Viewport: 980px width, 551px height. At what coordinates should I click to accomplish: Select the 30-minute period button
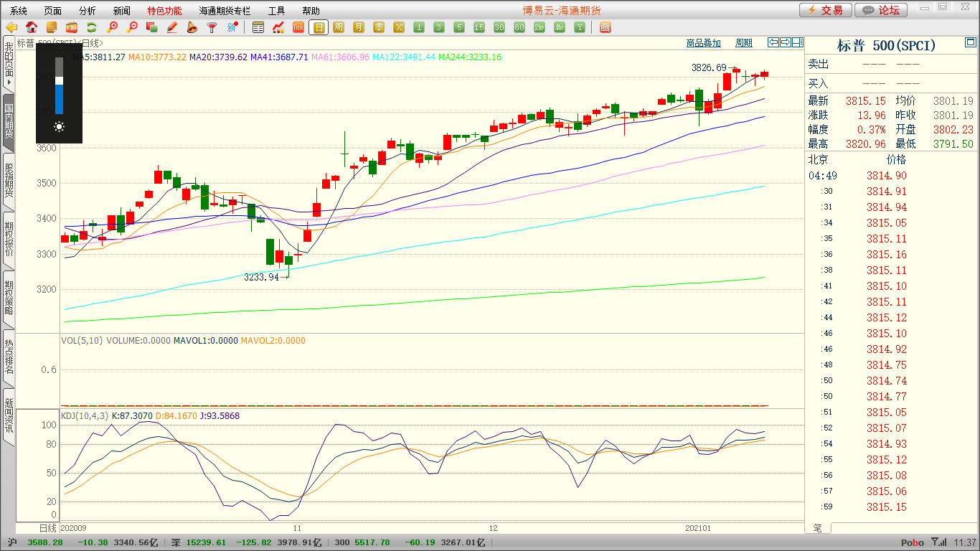click(x=499, y=28)
